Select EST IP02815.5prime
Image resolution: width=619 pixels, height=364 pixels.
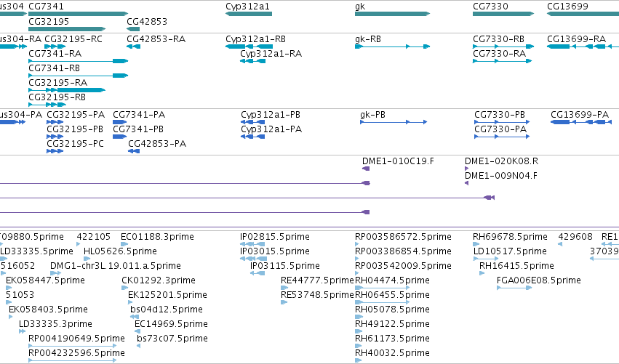point(252,244)
